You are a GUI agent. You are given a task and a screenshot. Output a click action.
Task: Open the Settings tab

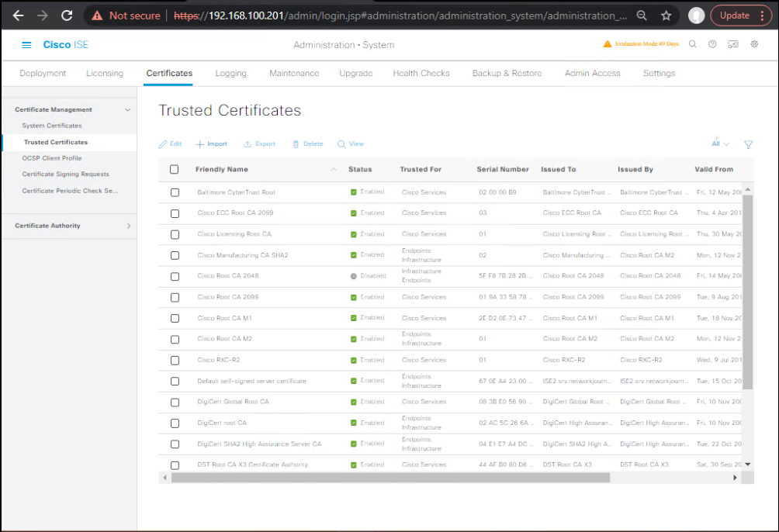click(x=660, y=73)
